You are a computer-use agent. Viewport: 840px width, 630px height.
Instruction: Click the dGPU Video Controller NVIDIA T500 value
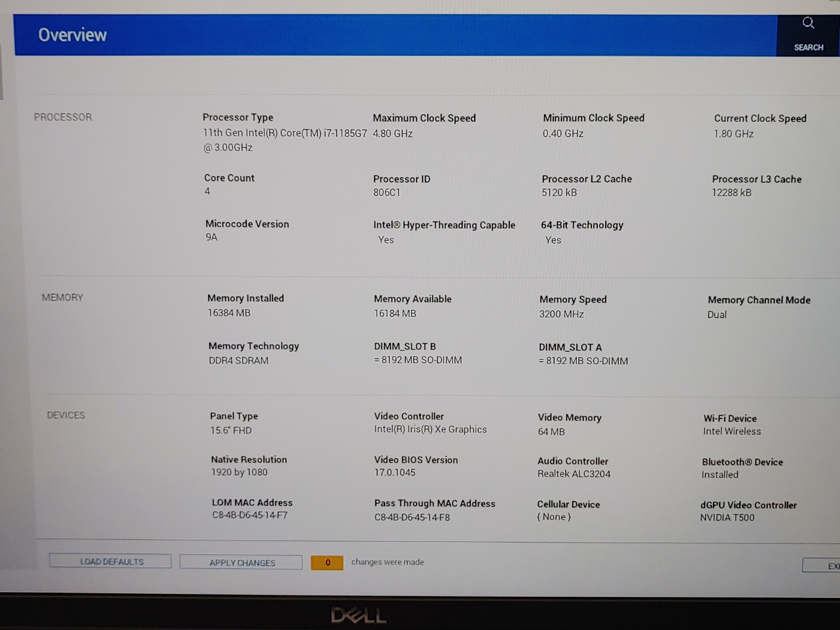coord(727,517)
